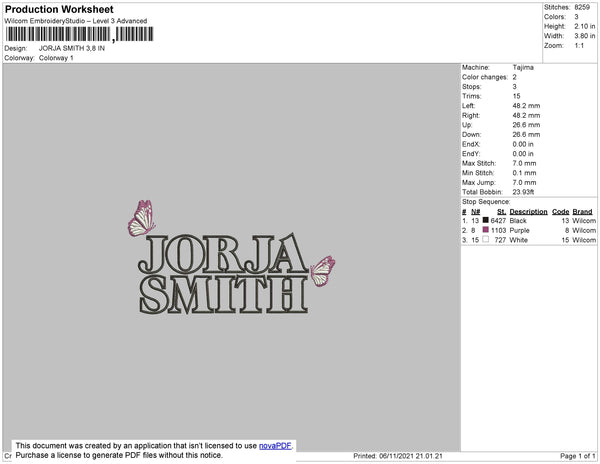Click the Up value '26.6 mm'
Image resolution: width=600 pixels, height=464 pixels.
526,125
